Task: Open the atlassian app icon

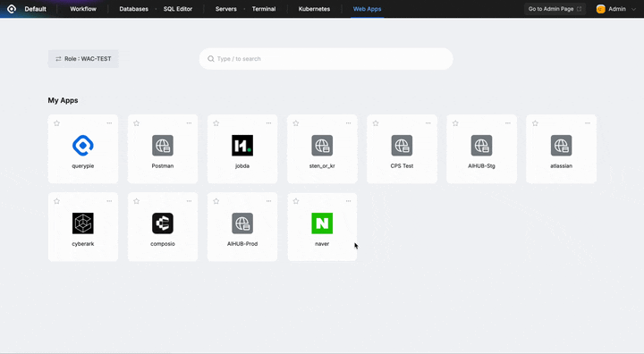Action: 561,146
